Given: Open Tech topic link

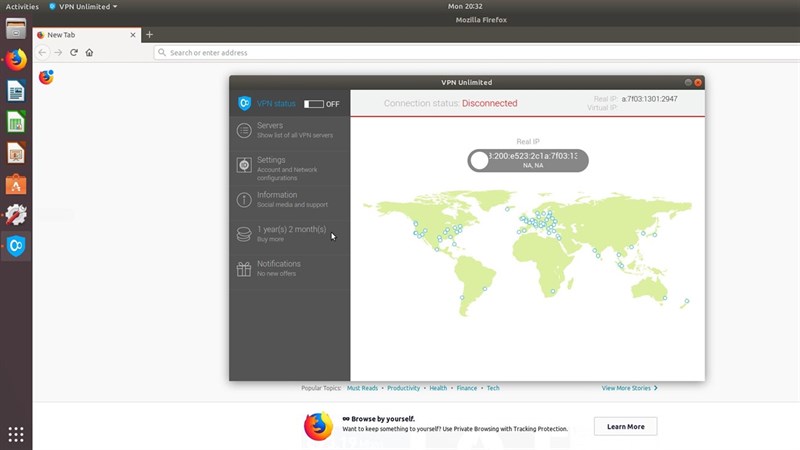Looking at the screenshot, I should (493, 388).
